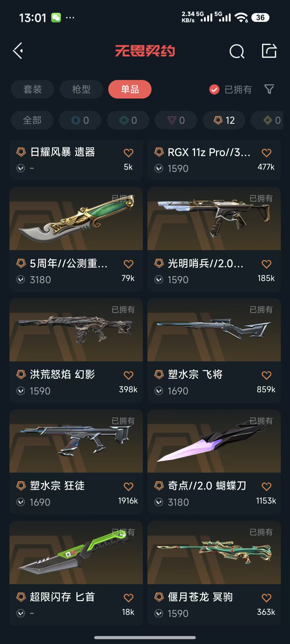
Task: Tap the share export icon
Action: [269, 51]
